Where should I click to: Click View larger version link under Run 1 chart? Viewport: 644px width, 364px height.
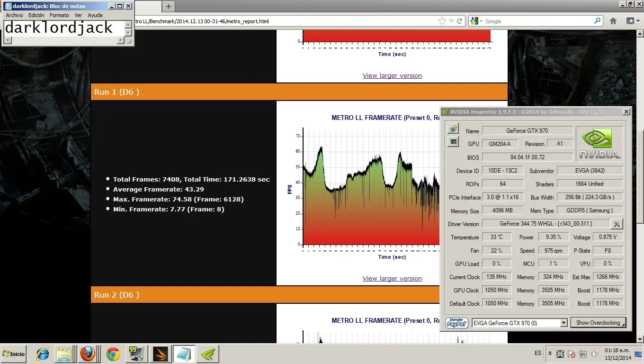click(x=392, y=278)
